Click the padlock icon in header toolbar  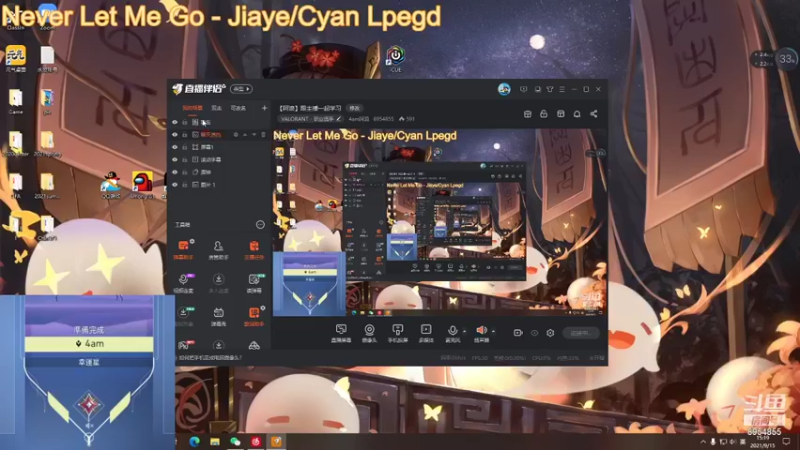tap(544, 114)
